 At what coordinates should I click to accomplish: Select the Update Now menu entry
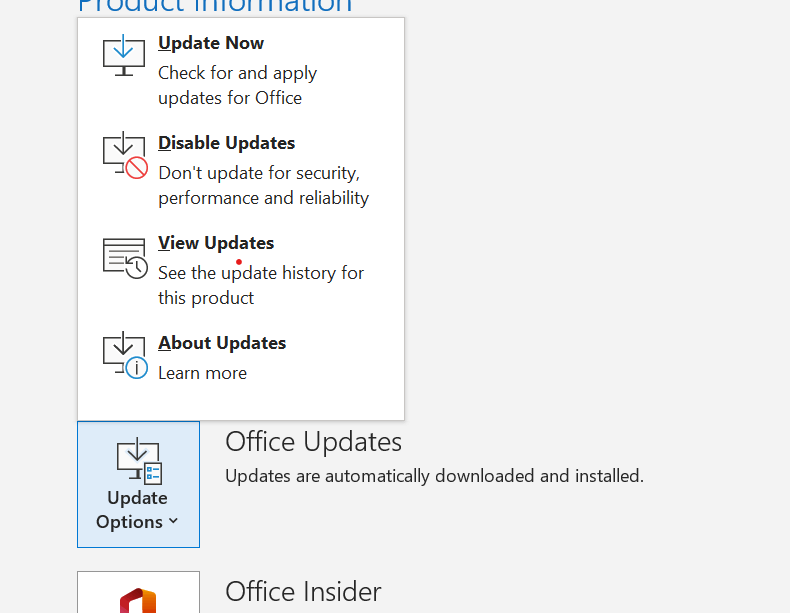(x=241, y=70)
